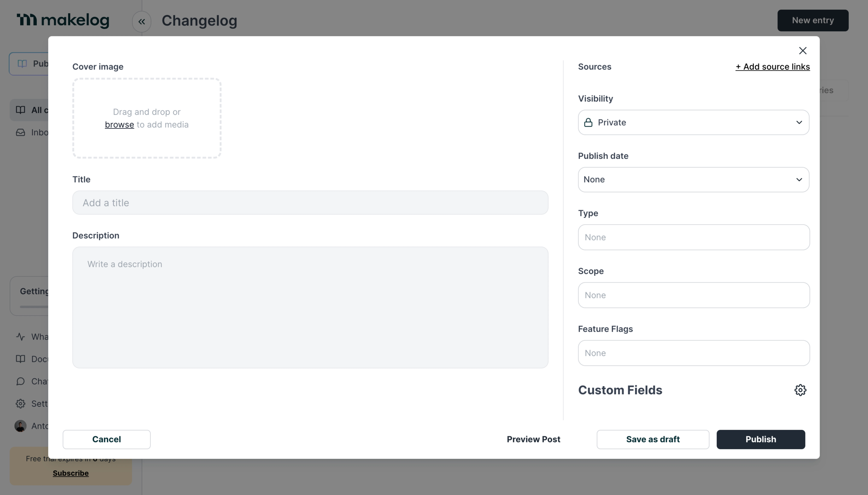
Task: Click the browse link for media
Action: [x=119, y=125]
